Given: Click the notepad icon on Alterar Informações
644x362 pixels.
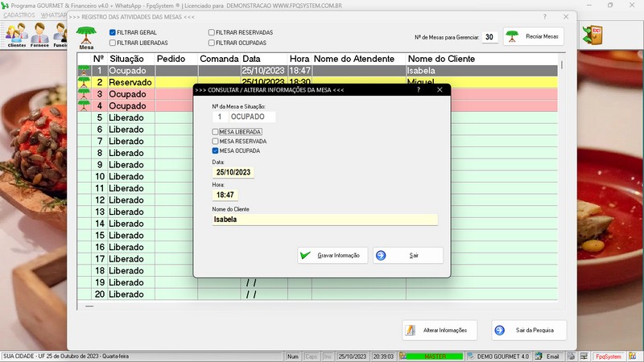Looking at the screenshot, I should (410, 330).
